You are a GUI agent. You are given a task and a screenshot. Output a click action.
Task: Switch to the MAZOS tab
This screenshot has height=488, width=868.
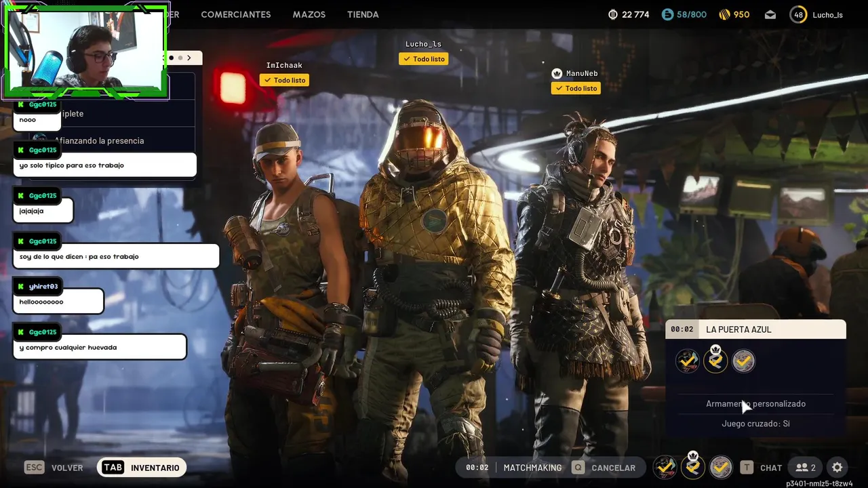coord(309,14)
